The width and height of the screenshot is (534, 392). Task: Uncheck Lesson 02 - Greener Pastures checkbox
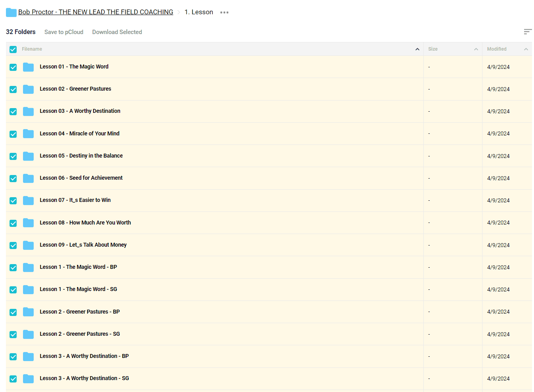click(13, 89)
